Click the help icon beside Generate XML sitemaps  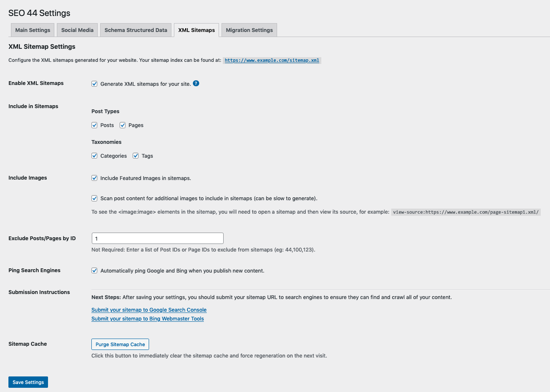click(x=196, y=83)
